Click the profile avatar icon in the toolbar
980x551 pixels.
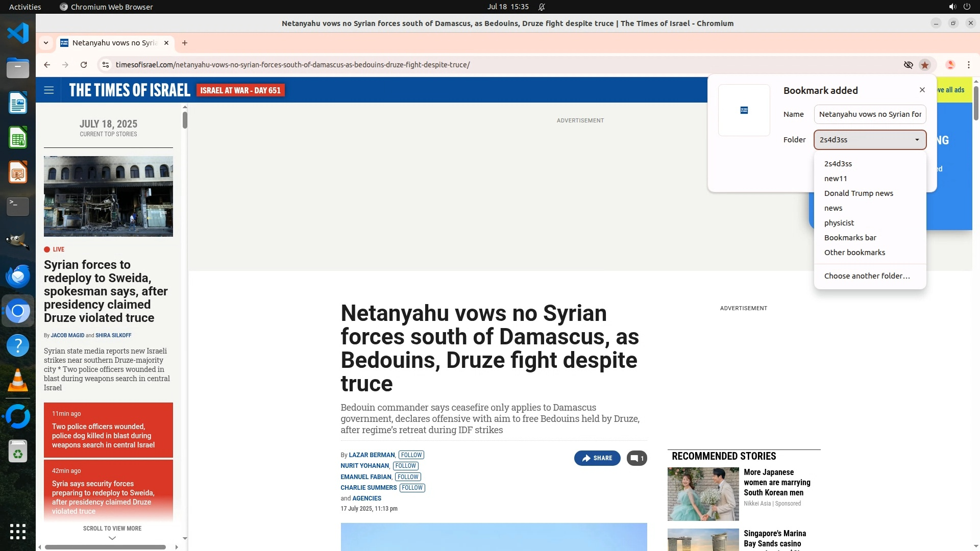[x=950, y=65]
